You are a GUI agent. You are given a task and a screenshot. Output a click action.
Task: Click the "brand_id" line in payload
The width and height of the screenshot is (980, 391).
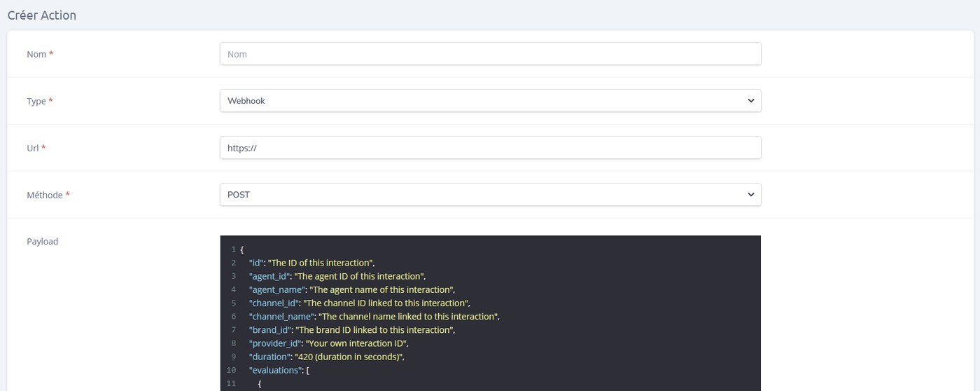click(x=350, y=329)
